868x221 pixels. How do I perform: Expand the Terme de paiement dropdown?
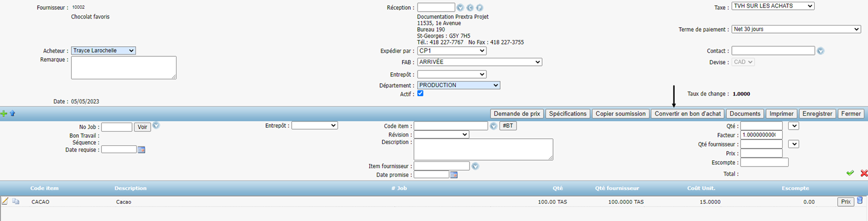(x=796, y=29)
